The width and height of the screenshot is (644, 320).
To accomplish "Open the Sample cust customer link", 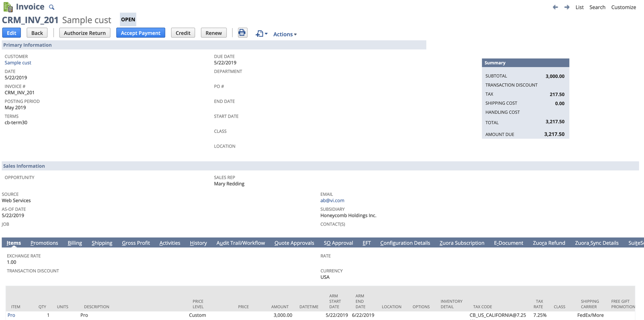I will [x=18, y=63].
